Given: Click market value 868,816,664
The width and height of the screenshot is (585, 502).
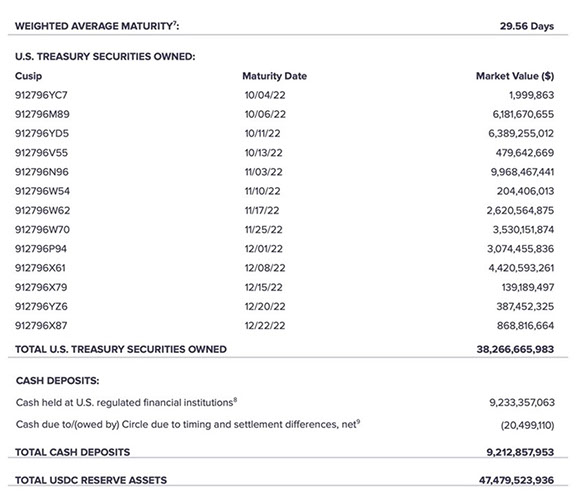Looking at the screenshot, I should pyautogui.click(x=525, y=326).
